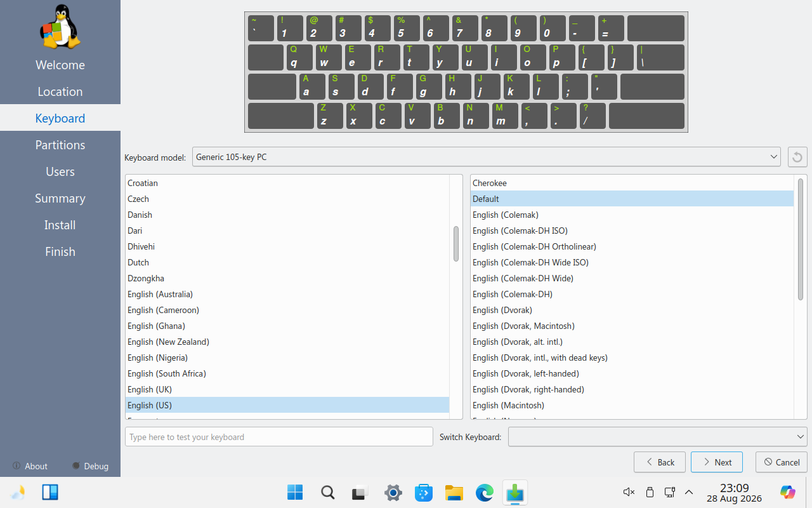
Task: Open the About link
Action: 30,466
